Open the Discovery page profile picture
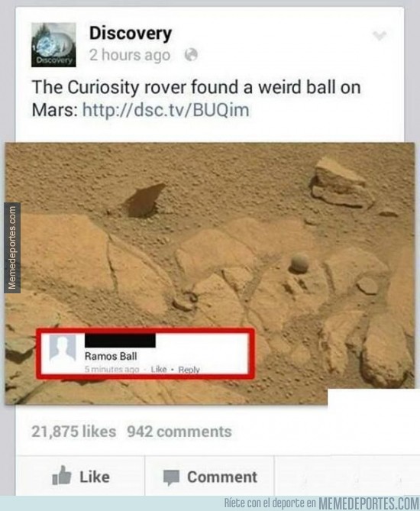The image size is (420, 511). [53, 45]
